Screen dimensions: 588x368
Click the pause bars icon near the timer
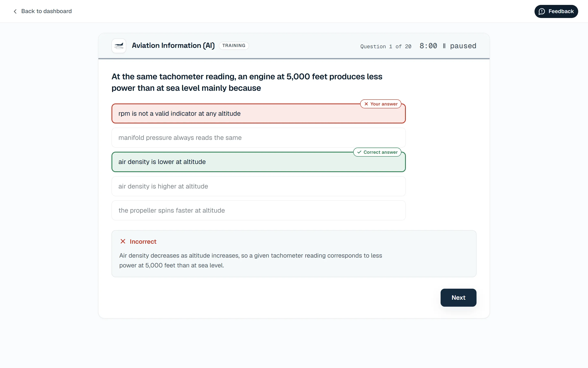click(444, 46)
